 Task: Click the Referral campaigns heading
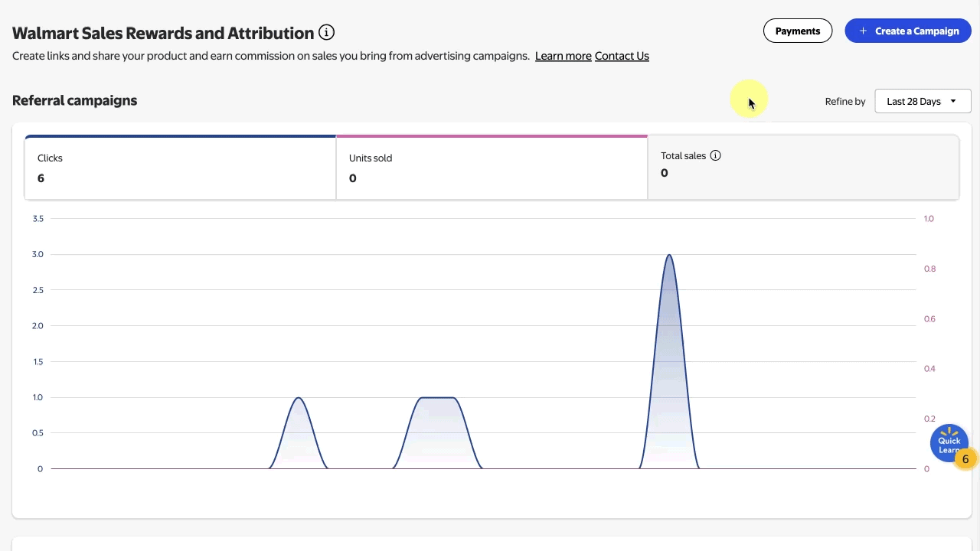tap(75, 100)
